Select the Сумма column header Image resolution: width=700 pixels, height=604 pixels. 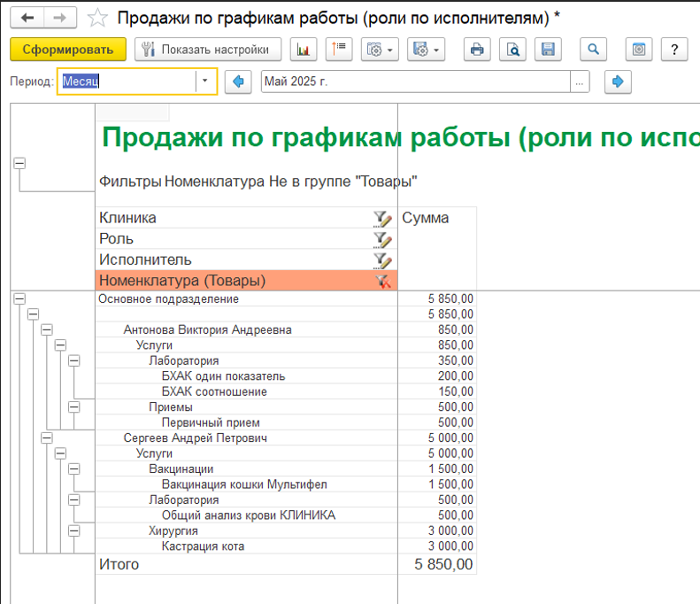pos(437,248)
